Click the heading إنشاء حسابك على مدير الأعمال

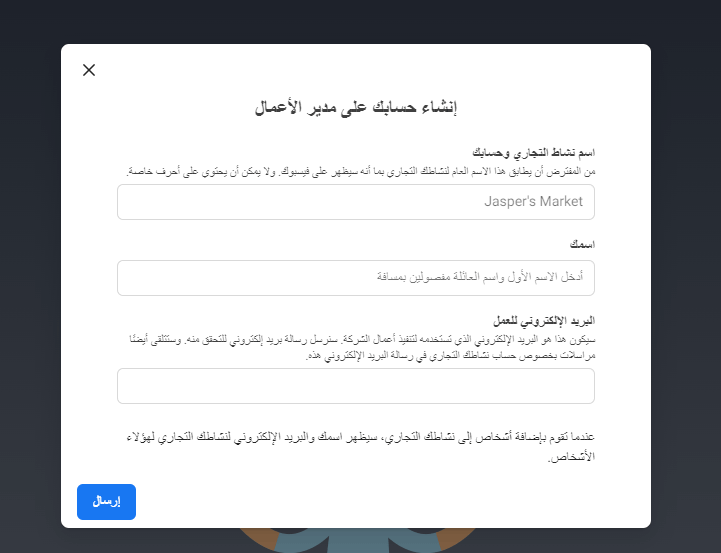[x=356, y=108]
